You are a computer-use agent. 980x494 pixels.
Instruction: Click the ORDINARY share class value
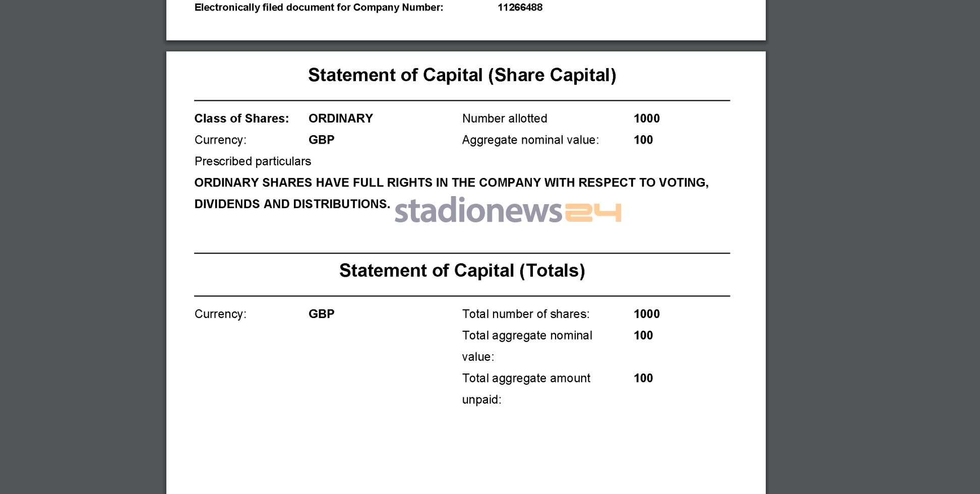pos(340,118)
